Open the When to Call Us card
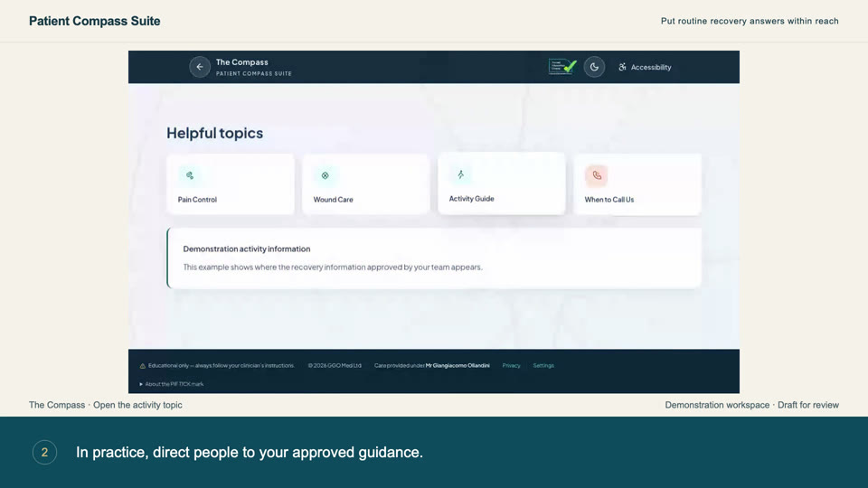 tap(637, 184)
